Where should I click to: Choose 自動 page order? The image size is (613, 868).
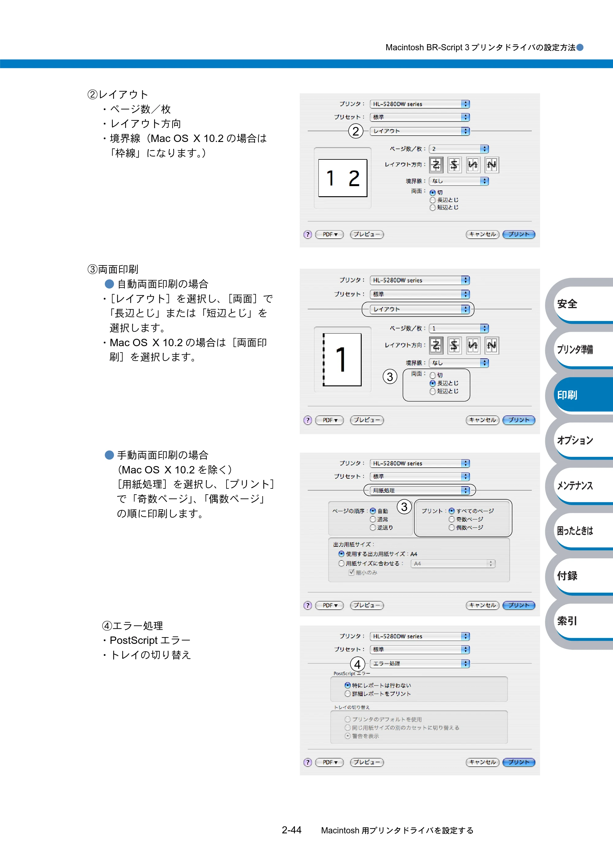(x=373, y=511)
